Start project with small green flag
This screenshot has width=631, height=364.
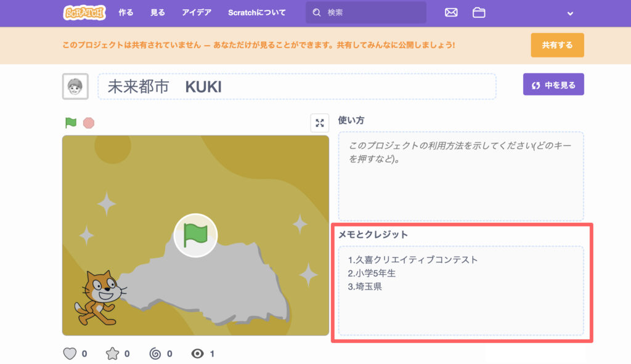click(x=71, y=123)
